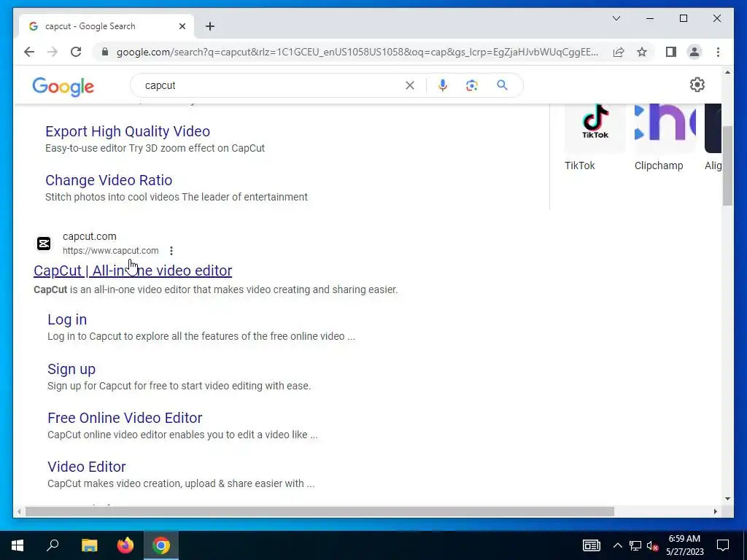Click the Chrome taskbar icon
Image resolution: width=747 pixels, height=560 pixels.
(161, 545)
